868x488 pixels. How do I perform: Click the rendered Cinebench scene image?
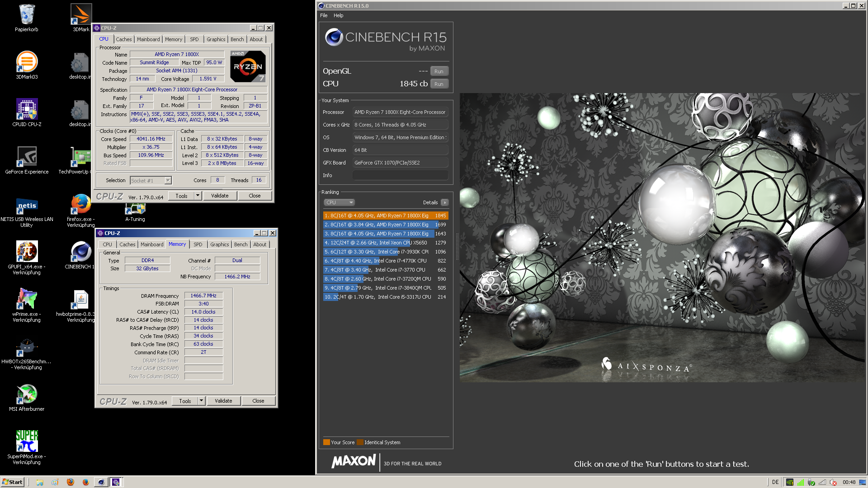[663, 237]
